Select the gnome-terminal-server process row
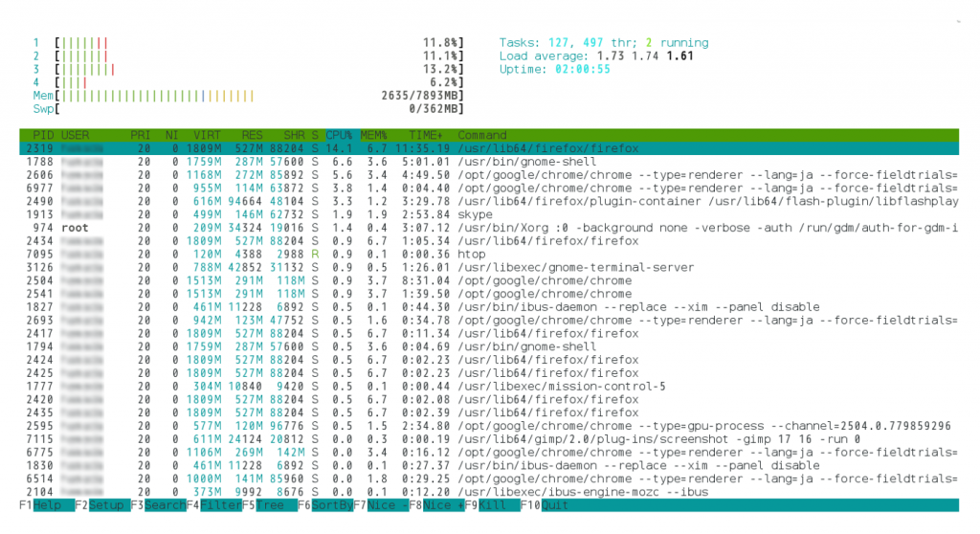 click(479, 268)
